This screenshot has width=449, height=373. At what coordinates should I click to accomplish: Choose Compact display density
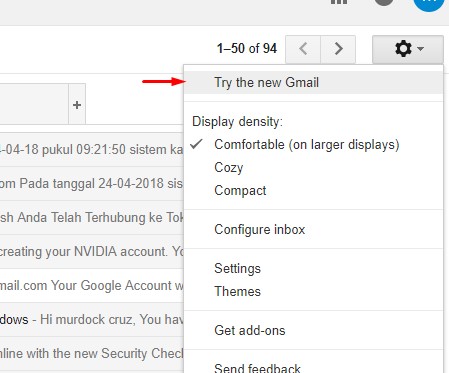tap(313, 190)
